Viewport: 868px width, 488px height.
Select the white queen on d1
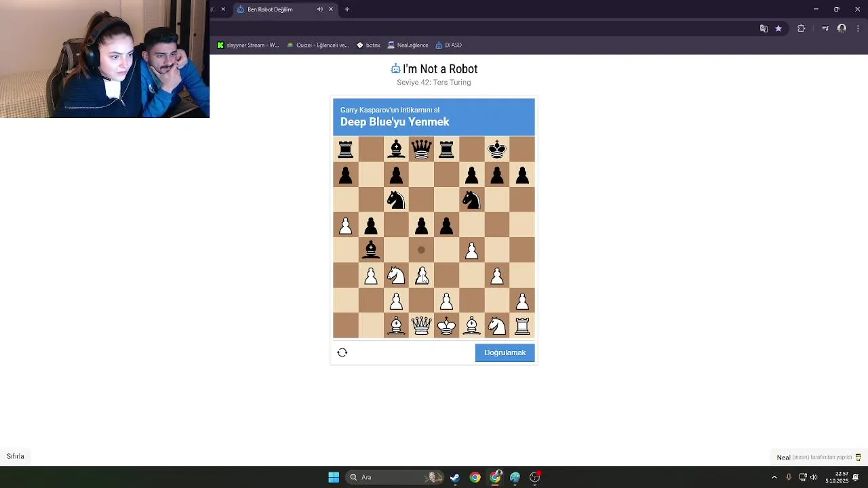coord(421,326)
